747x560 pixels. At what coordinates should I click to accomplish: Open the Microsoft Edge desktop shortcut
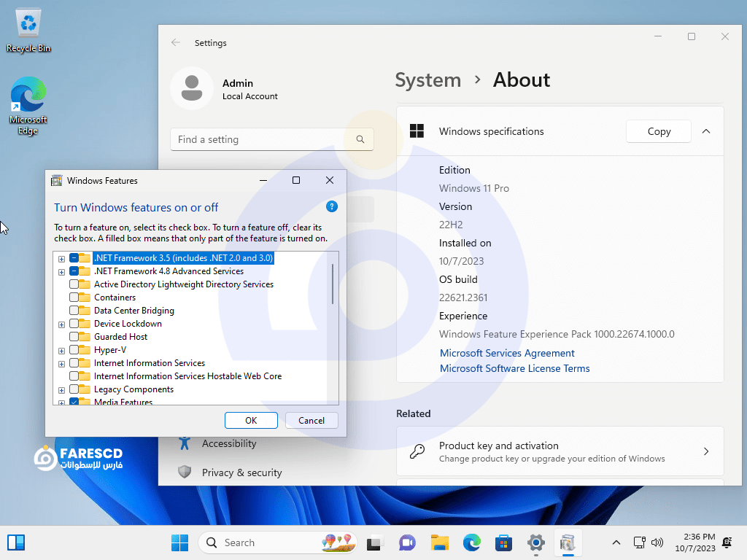(x=28, y=106)
